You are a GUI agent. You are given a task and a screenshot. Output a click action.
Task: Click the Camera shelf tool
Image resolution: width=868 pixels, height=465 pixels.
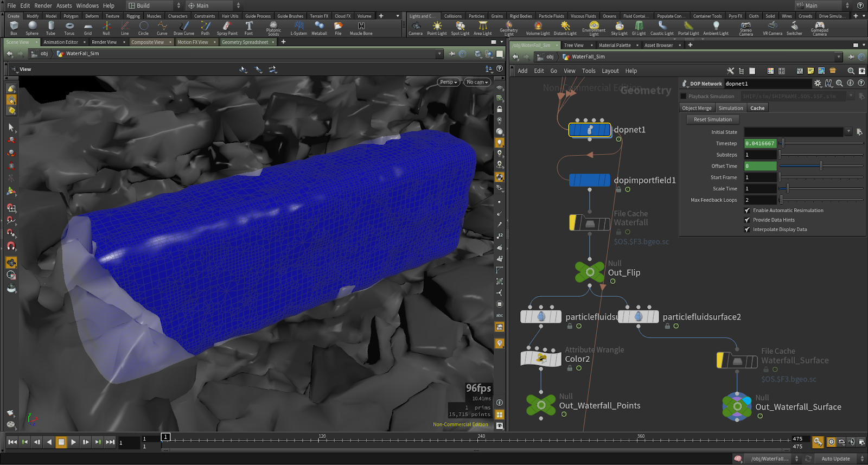(x=416, y=27)
